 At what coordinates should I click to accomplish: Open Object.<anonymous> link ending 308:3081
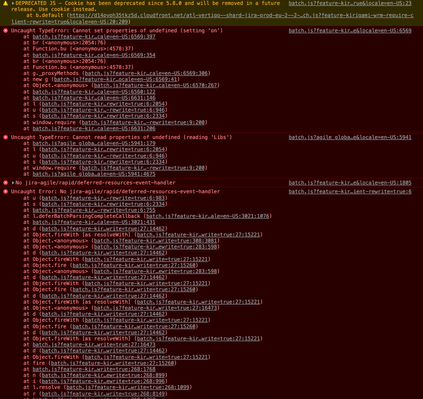(x=156, y=241)
